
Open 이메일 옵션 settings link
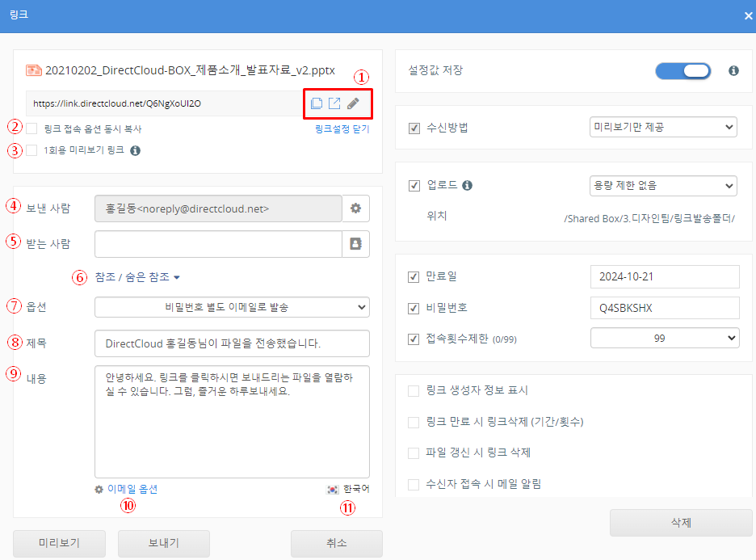click(126, 489)
